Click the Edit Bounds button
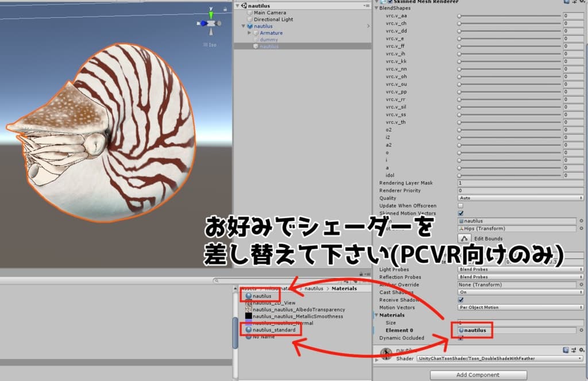The width and height of the screenshot is (588, 381). tap(464, 238)
